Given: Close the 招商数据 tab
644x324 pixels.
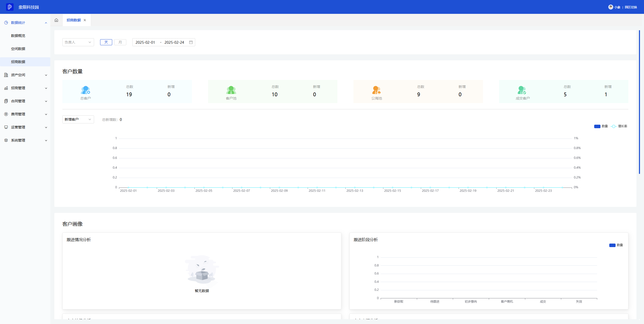Looking at the screenshot, I should (85, 20).
